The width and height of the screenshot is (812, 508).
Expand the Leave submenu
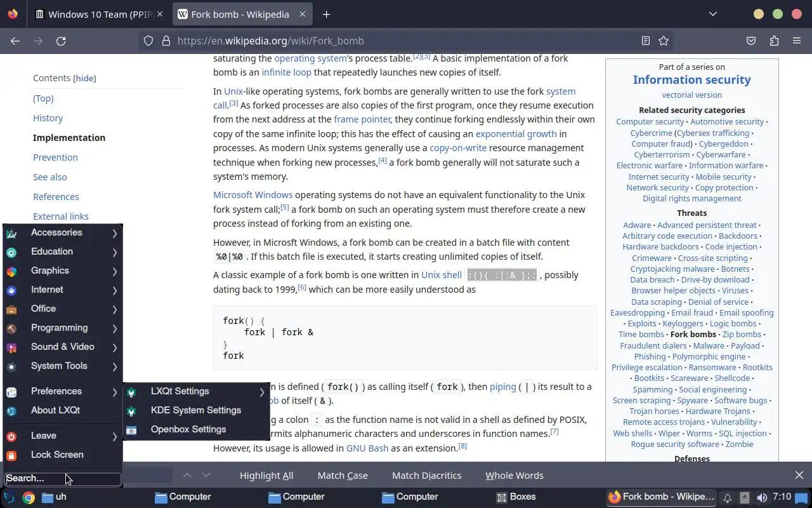click(62, 436)
